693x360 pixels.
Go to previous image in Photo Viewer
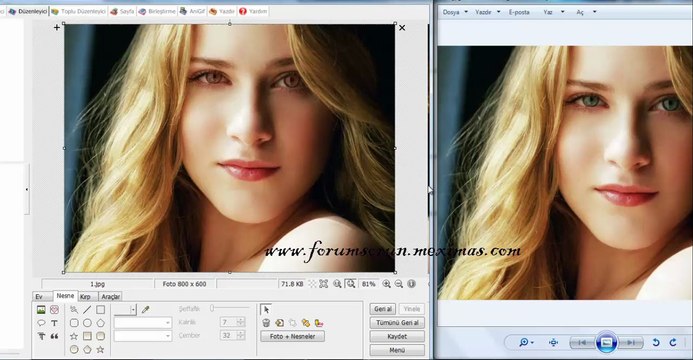(582, 342)
